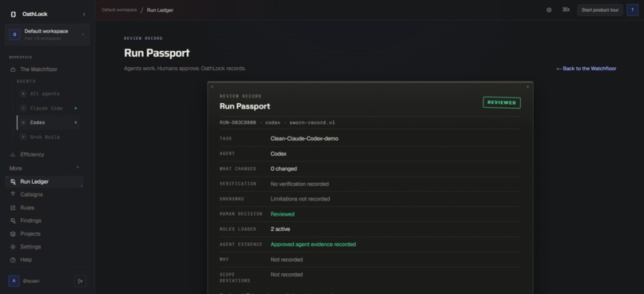The width and height of the screenshot is (644, 294).
Task: Click the Run Ledger breadcrumb
Action: 160,10
